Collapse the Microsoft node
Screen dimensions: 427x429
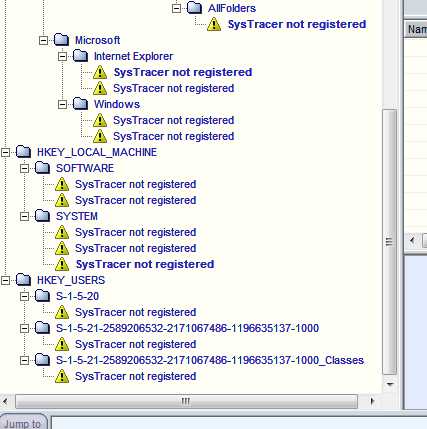point(43,40)
